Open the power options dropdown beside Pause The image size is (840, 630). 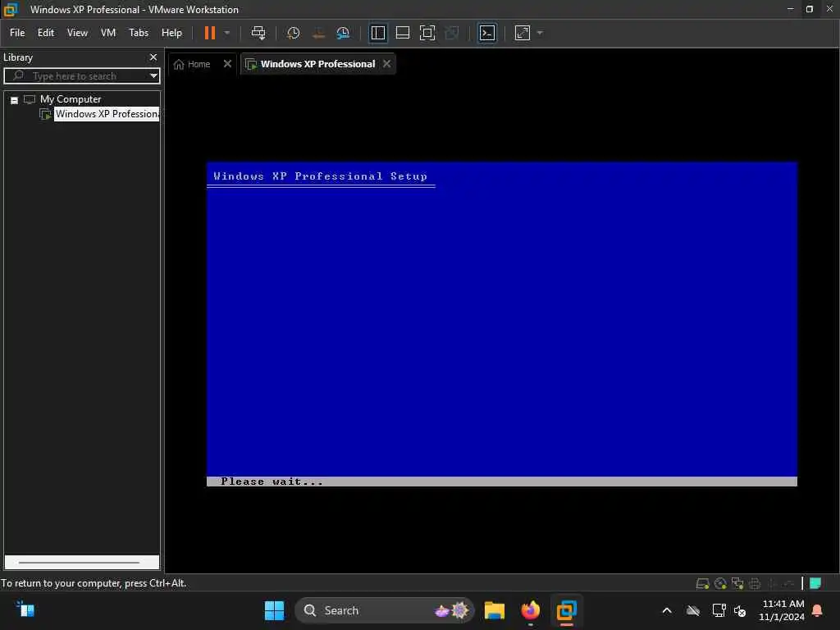227,33
